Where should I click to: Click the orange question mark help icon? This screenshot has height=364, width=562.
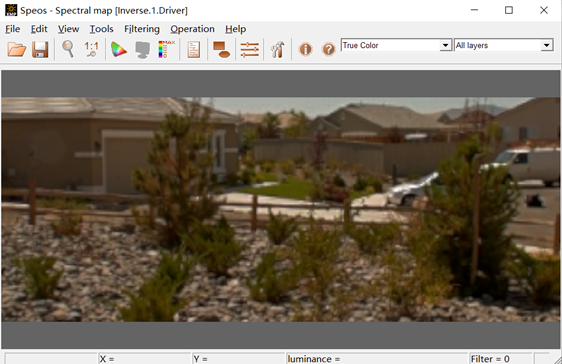coord(328,49)
